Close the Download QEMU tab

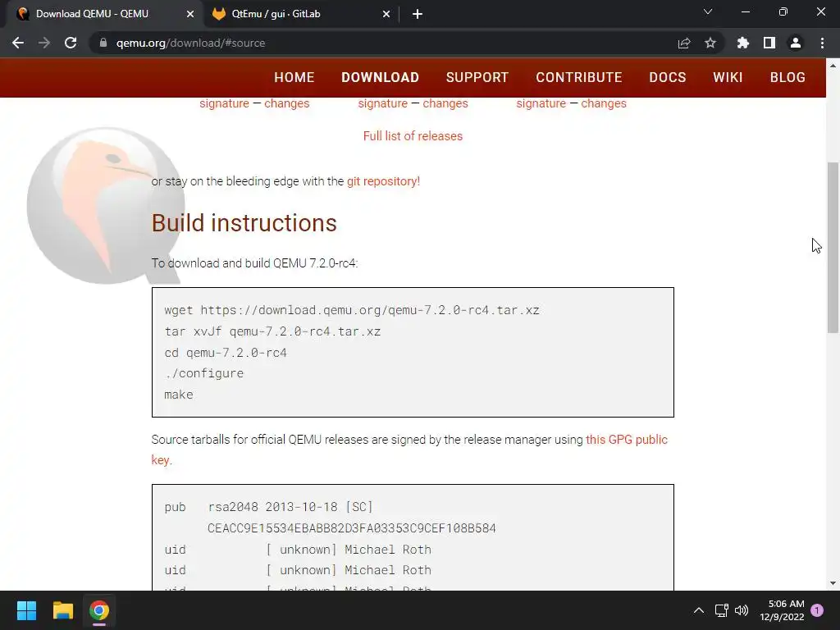pyautogui.click(x=190, y=14)
